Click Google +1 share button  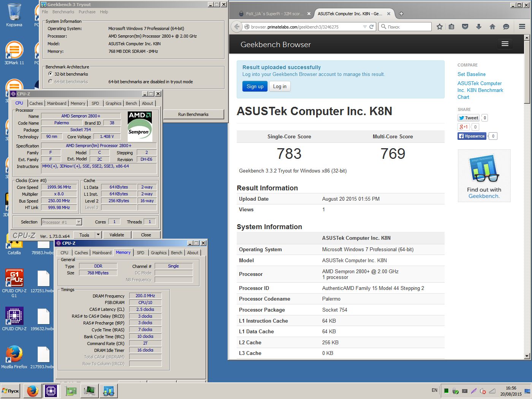pyautogui.click(x=464, y=127)
